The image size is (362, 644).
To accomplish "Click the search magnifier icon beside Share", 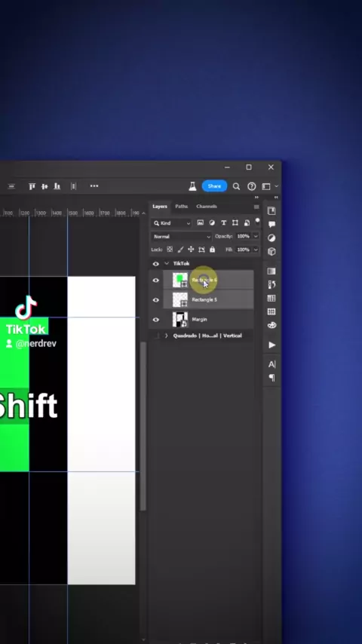I will click(x=236, y=186).
